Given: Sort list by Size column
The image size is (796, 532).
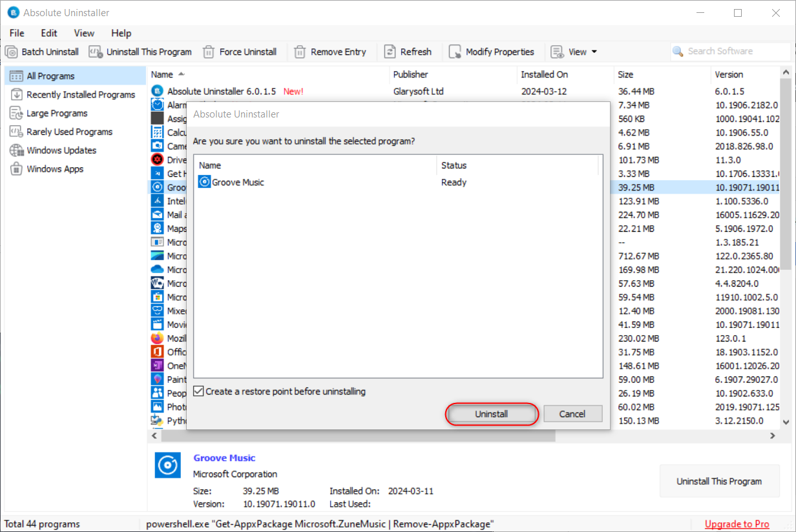Looking at the screenshot, I should click(x=662, y=74).
